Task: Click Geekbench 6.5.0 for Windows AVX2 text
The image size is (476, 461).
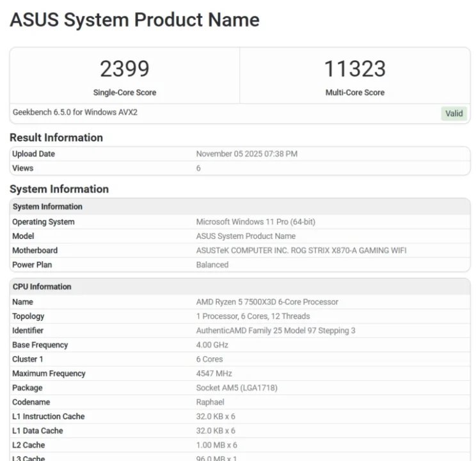Action: point(75,112)
